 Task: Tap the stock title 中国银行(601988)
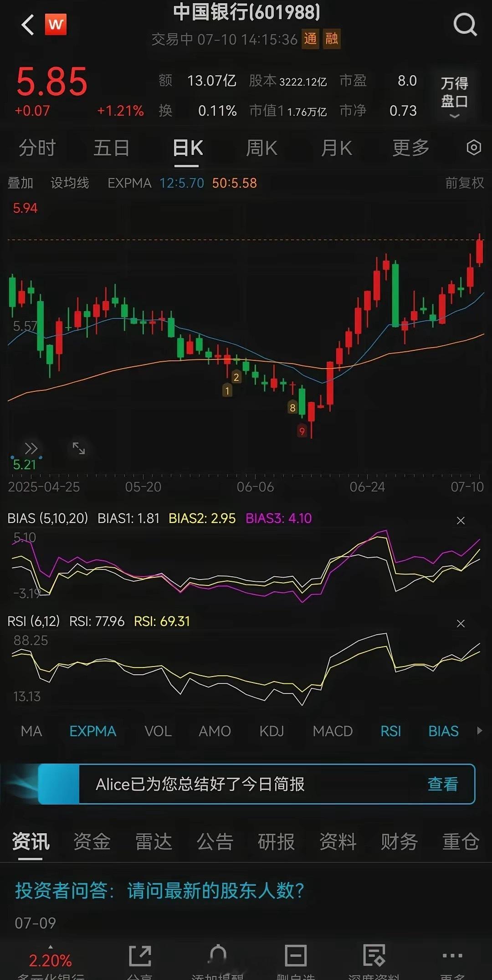click(x=246, y=12)
